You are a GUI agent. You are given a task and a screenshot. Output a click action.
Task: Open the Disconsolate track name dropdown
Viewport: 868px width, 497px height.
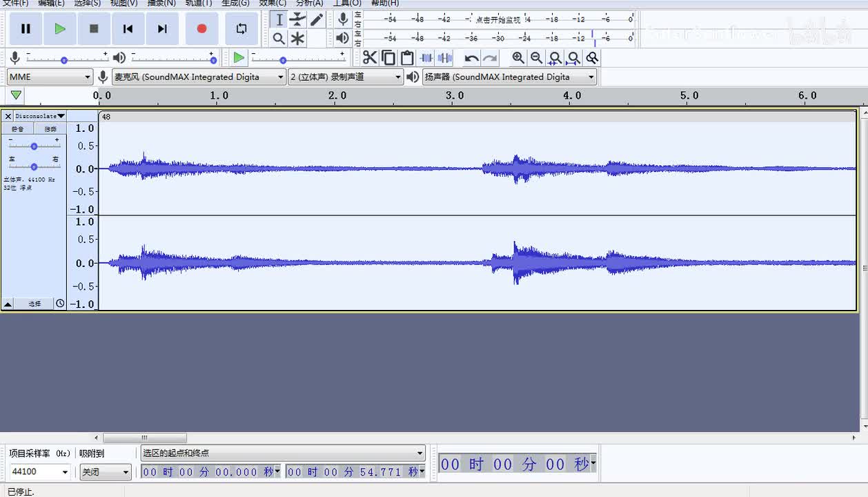coord(40,116)
